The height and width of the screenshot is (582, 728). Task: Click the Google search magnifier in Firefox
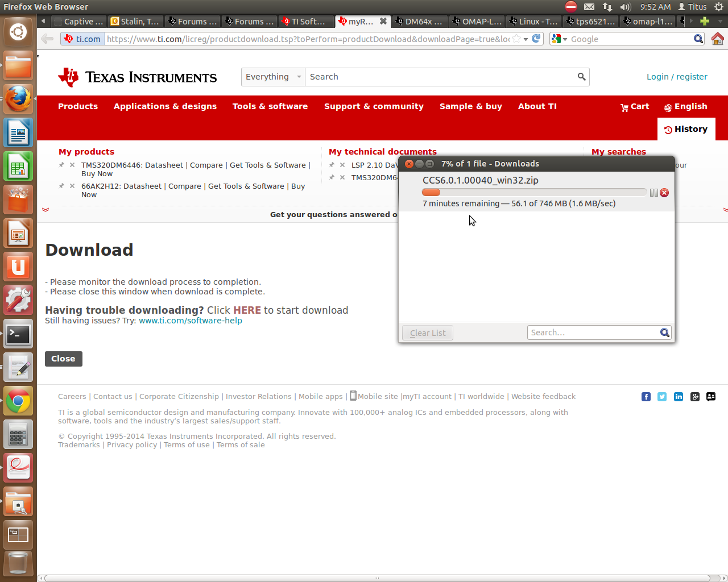pos(698,39)
